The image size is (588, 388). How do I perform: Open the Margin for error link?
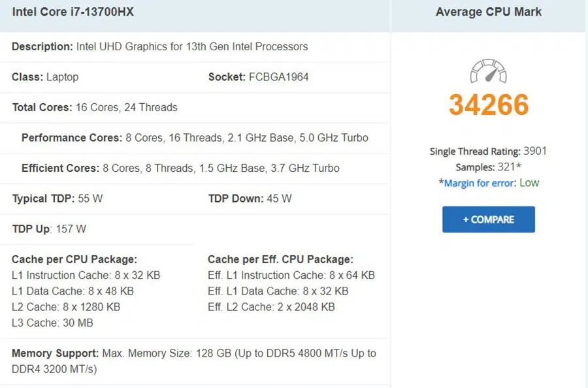coord(478,184)
